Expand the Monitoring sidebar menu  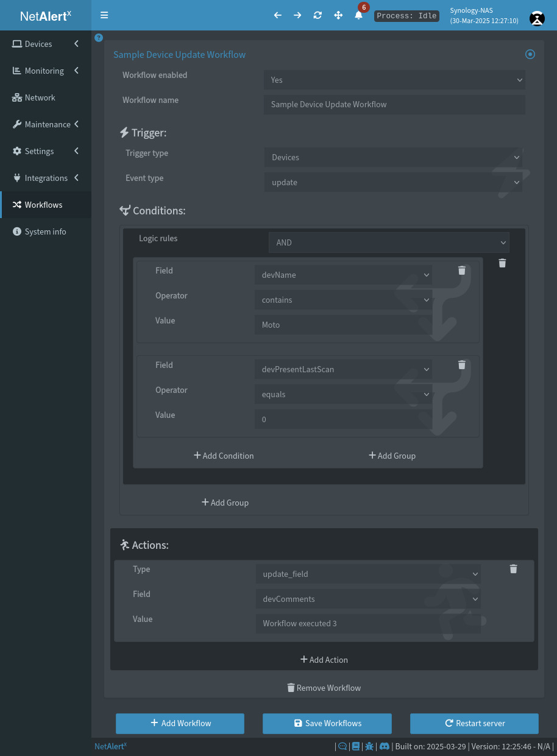(46, 71)
